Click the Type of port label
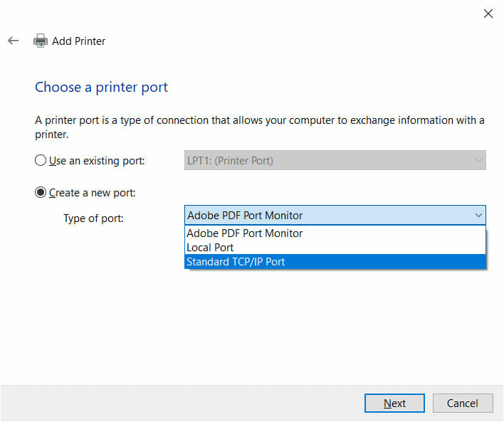 [x=93, y=218]
